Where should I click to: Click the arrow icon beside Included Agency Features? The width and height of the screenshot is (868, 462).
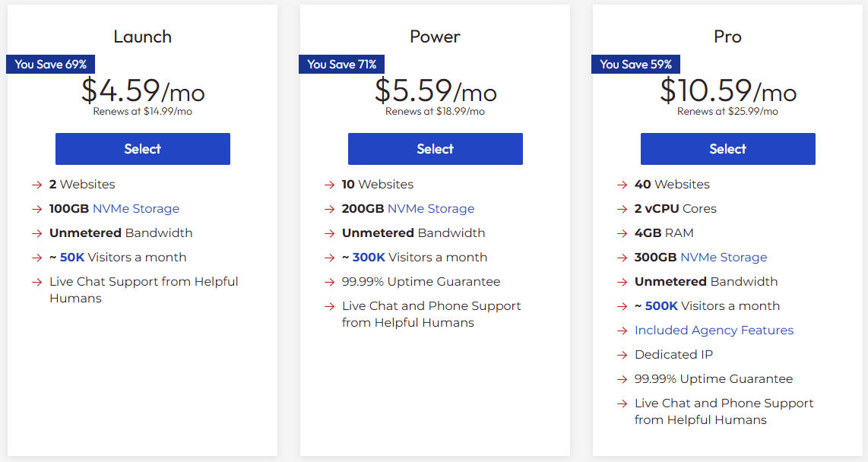coord(622,331)
